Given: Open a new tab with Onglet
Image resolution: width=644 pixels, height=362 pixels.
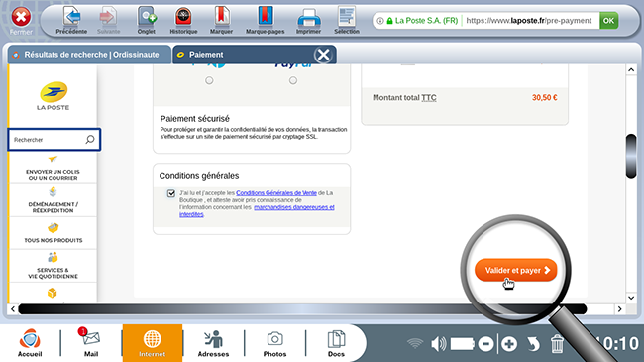Looking at the screenshot, I should [x=147, y=21].
